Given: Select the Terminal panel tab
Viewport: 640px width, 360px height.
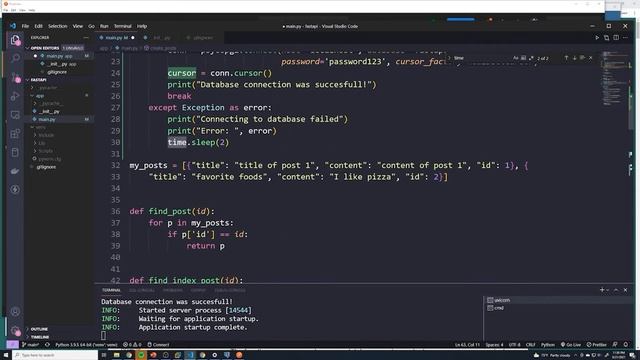Looking at the screenshot, I should pyautogui.click(x=111, y=290).
